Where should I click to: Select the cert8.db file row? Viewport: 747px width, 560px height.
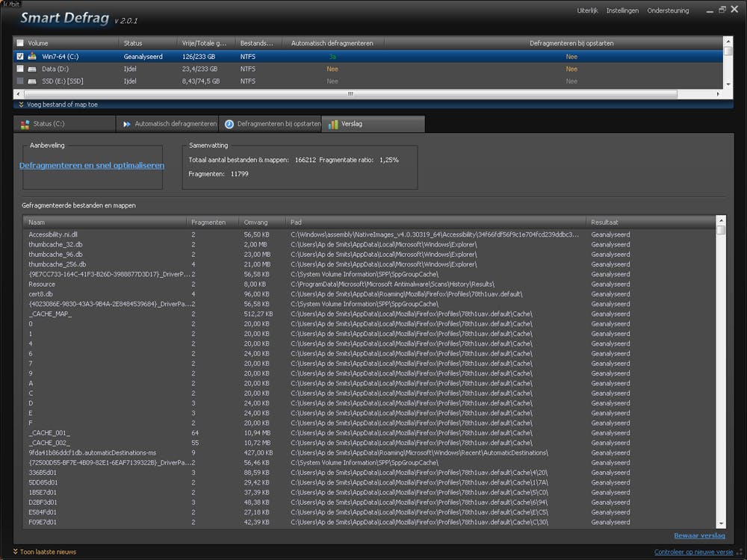[x=369, y=293]
